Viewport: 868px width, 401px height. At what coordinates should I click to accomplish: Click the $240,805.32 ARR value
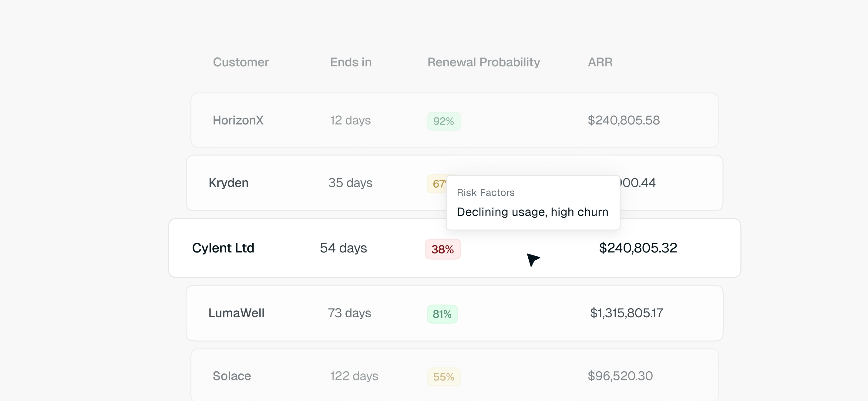[638, 248]
